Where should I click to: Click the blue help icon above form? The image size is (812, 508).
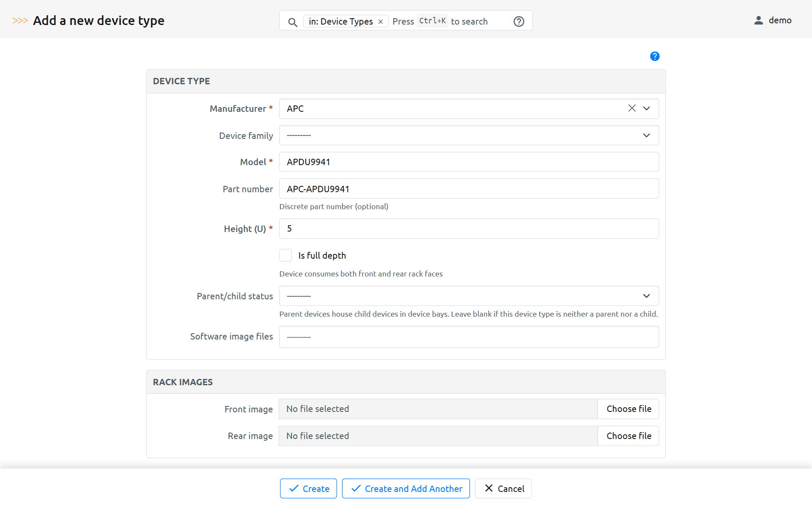[x=654, y=56]
